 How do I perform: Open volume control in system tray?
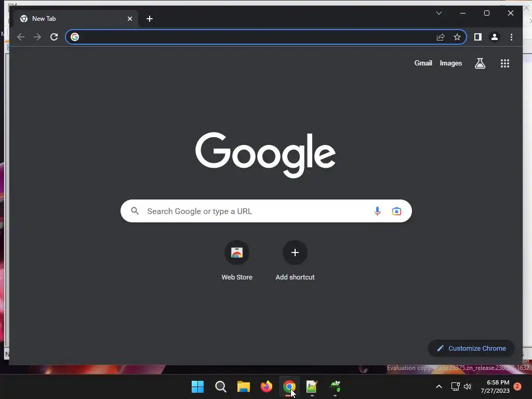468,387
